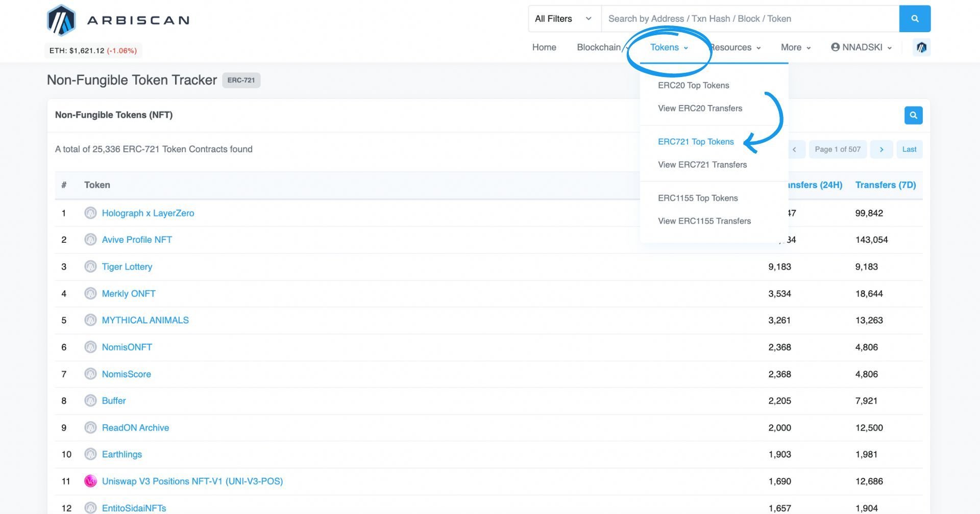Open Holograph x LayerZero token link
This screenshot has height=514, width=980.
pos(148,213)
